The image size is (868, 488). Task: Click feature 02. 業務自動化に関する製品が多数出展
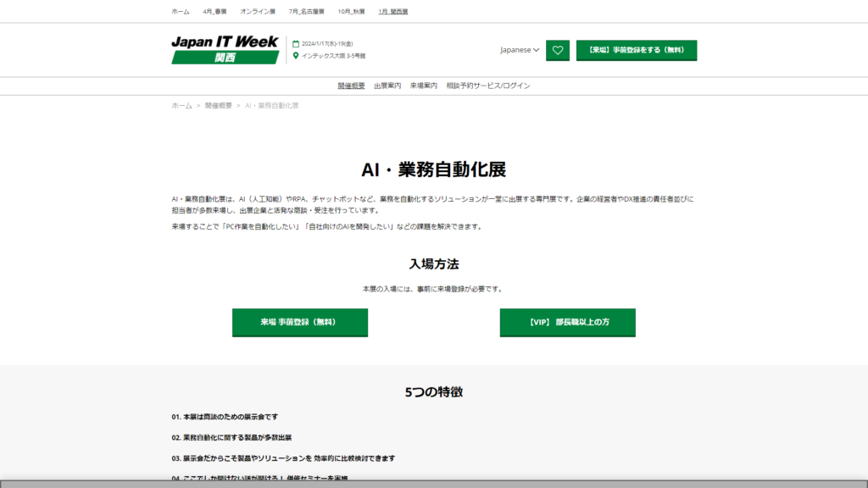tap(231, 438)
